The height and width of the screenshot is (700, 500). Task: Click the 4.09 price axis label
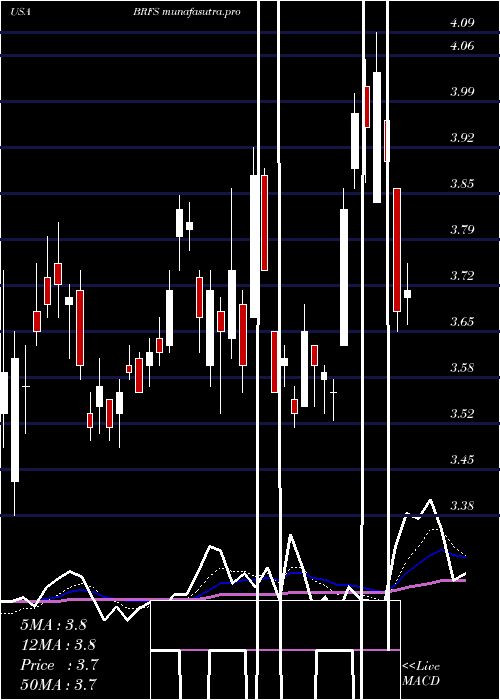point(462,22)
